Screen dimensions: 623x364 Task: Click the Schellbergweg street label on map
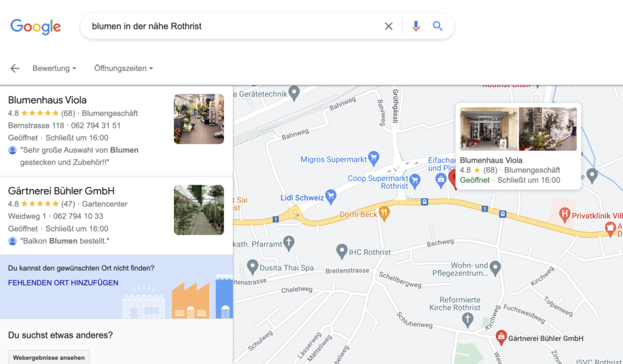(400, 280)
